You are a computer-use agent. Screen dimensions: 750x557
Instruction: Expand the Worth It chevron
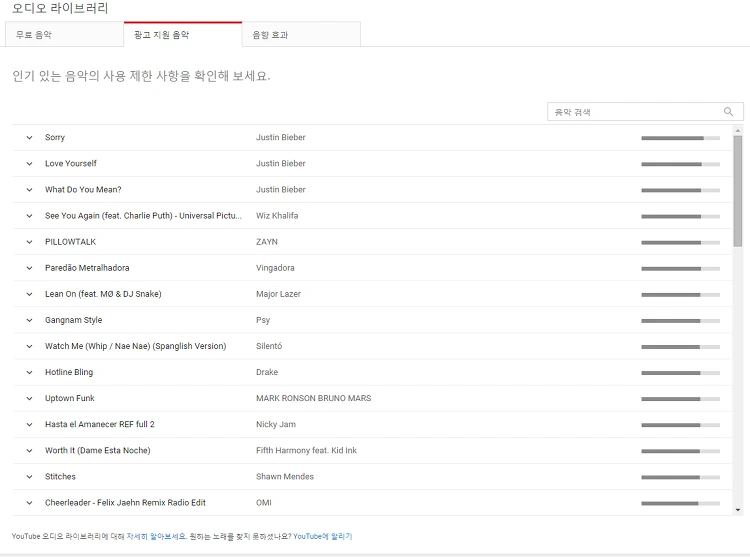pos(29,450)
